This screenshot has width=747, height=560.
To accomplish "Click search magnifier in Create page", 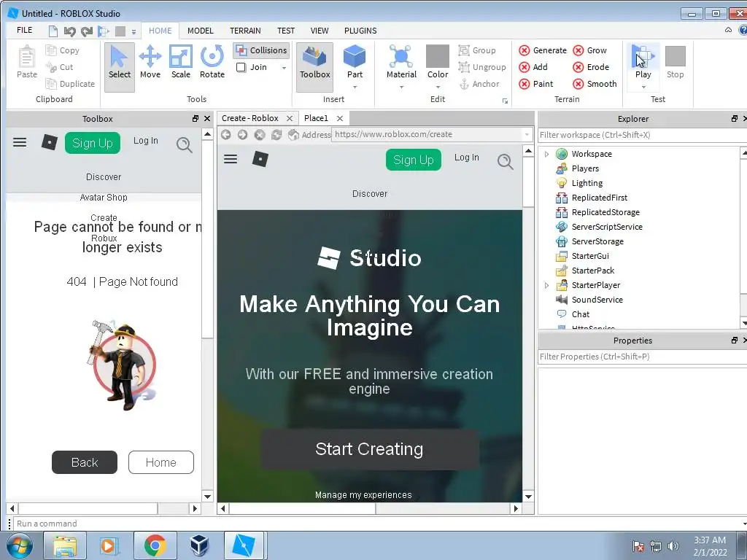I will point(506,162).
